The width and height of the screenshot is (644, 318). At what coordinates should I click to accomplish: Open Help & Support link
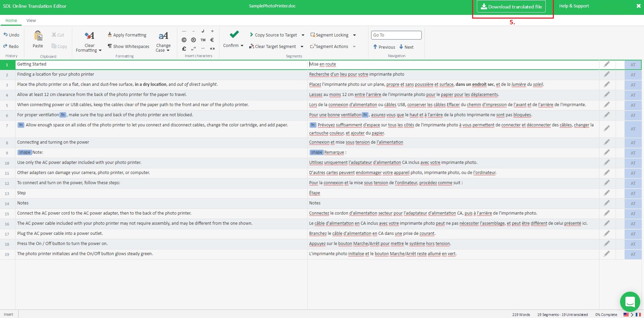(x=574, y=6)
